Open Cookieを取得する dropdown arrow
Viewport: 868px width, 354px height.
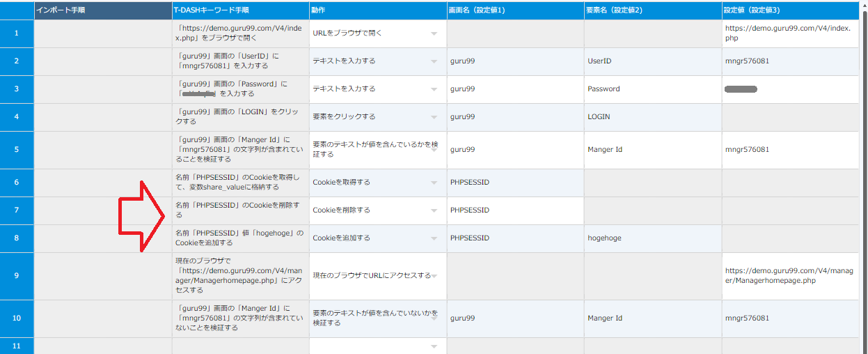click(x=434, y=183)
